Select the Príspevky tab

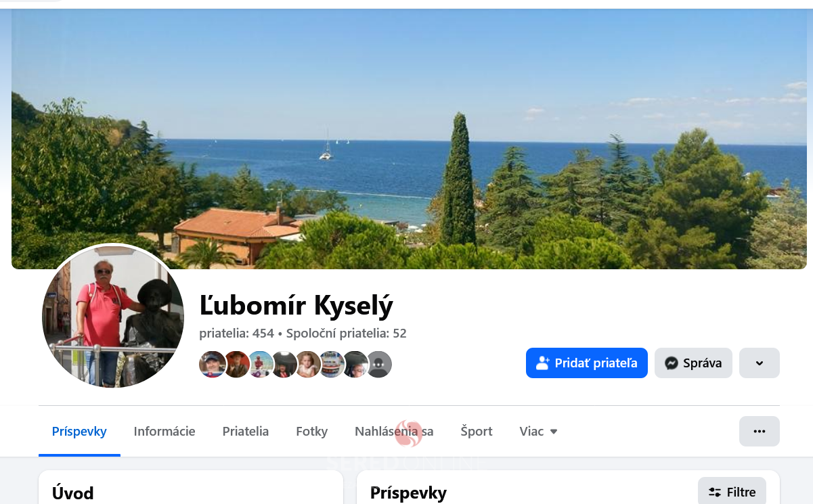pos(79,431)
